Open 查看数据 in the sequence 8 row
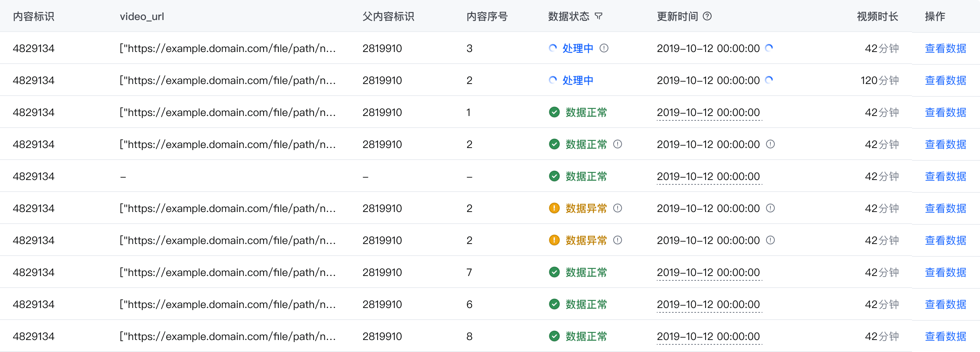This screenshot has height=352, width=980. click(x=945, y=336)
